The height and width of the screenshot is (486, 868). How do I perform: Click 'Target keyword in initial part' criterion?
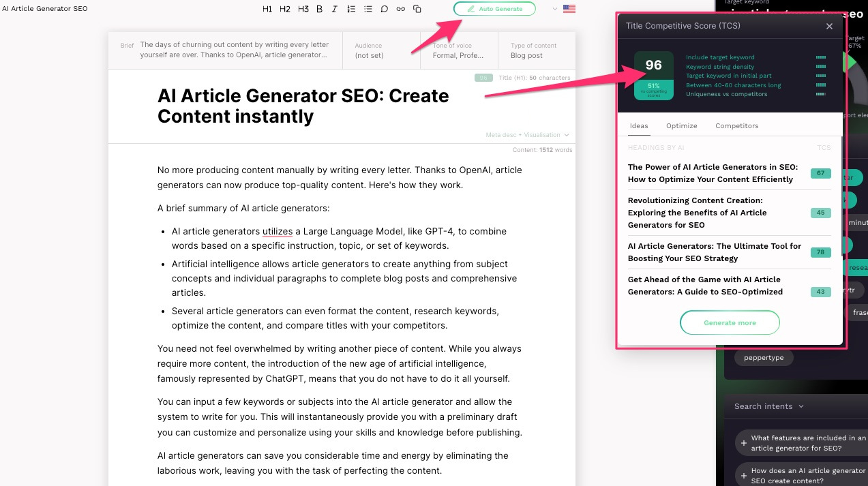point(729,76)
